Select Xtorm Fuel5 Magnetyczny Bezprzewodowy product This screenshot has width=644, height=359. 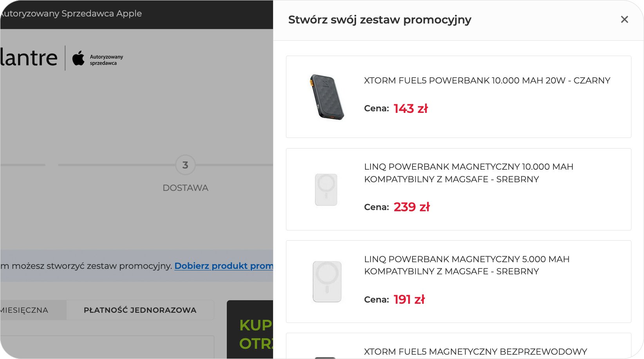click(x=475, y=352)
